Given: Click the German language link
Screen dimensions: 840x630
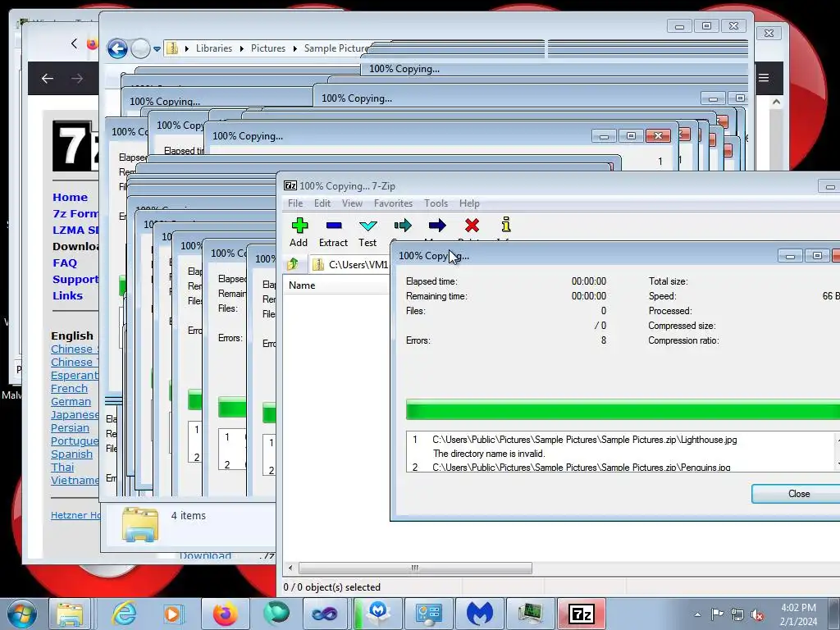Looking at the screenshot, I should coord(71,402).
